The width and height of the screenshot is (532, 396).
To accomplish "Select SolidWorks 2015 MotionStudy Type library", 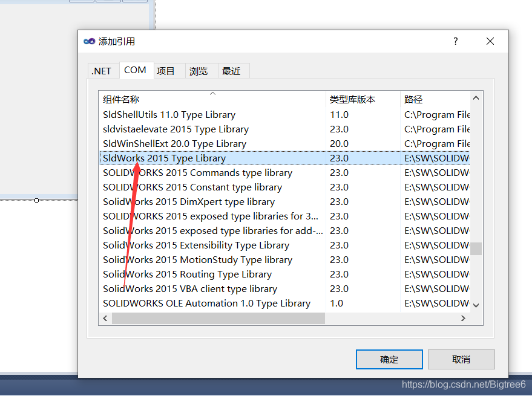I will [197, 260].
